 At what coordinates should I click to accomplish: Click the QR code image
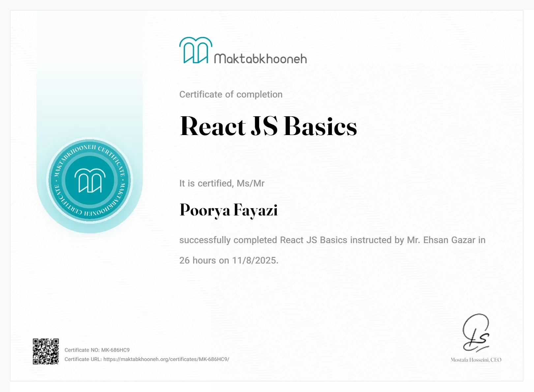point(46,351)
